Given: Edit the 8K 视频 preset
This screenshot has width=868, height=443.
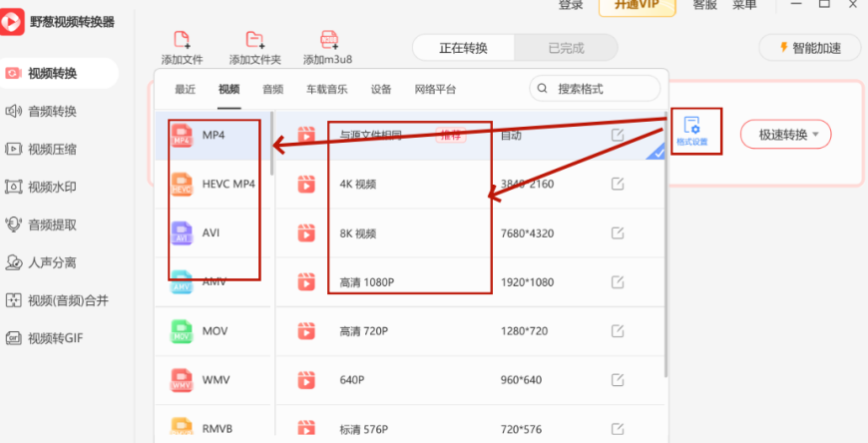Looking at the screenshot, I should [618, 233].
